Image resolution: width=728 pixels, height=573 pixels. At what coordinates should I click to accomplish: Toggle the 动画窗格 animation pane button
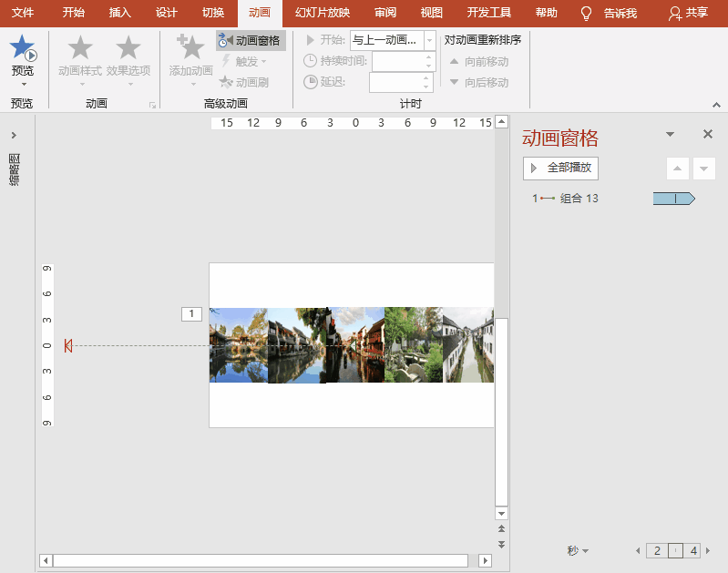click(x=251, y=40)
